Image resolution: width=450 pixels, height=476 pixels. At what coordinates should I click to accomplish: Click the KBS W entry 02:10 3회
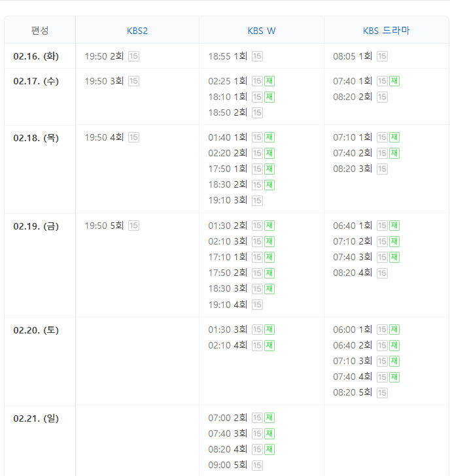click(x=228, y=241)
